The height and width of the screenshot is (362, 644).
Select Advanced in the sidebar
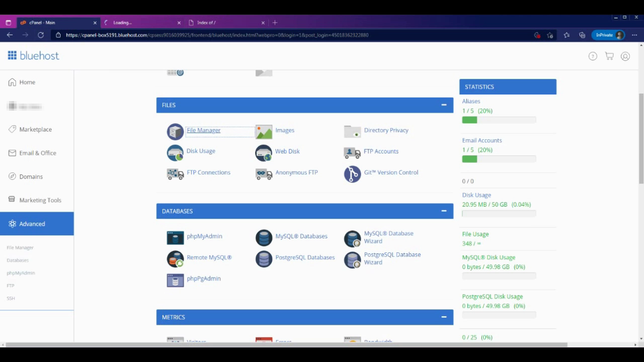point(32,224)
